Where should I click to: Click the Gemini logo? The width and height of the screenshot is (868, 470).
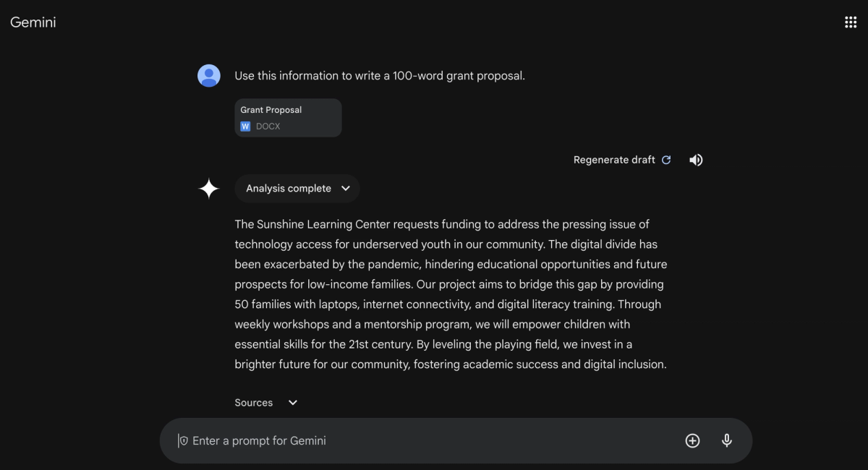pos(33,22)
